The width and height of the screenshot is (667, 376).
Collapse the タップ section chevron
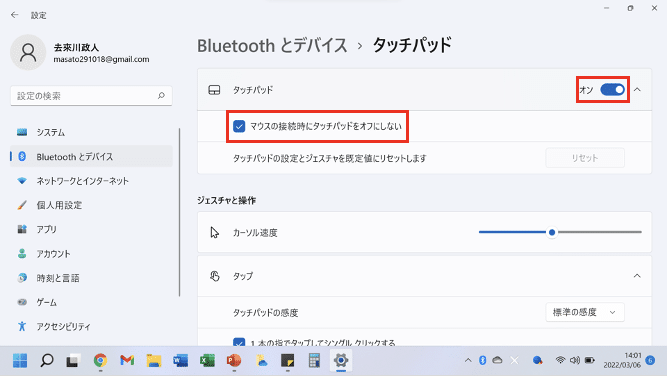(x=637, y=276)
